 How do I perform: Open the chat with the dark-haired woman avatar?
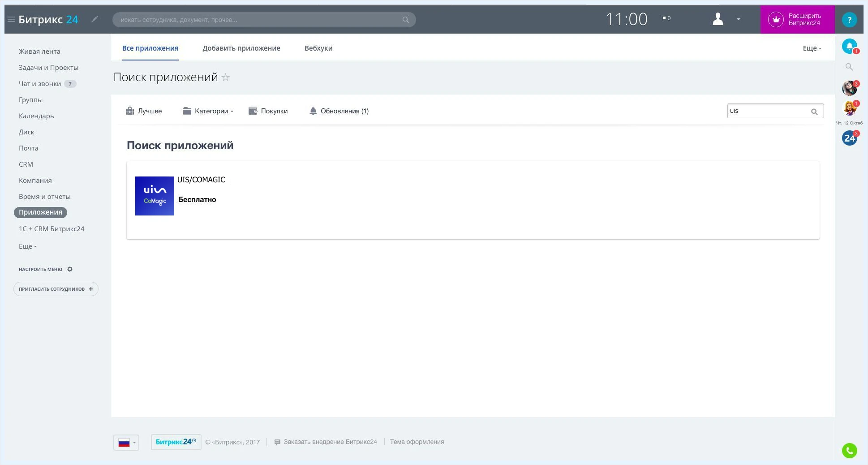850,88
